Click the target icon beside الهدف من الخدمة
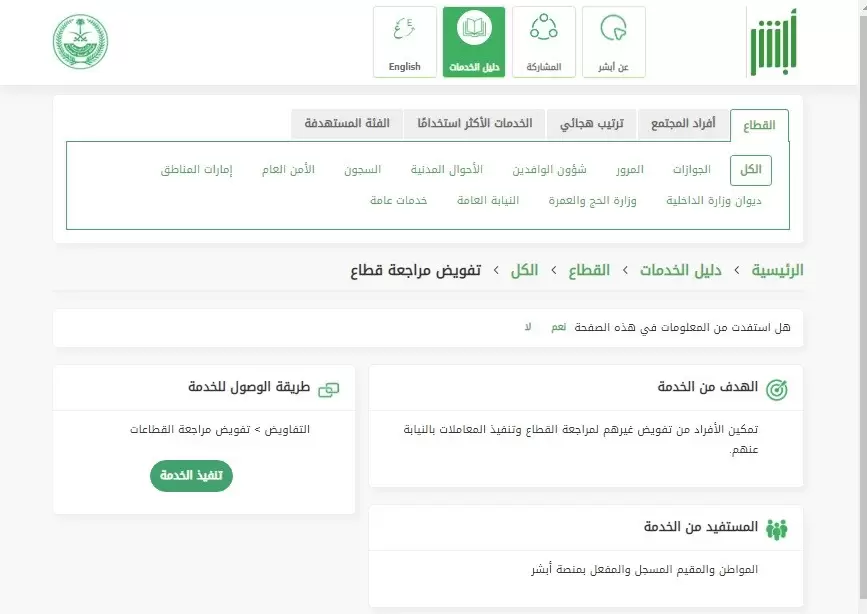This screenshot has height=614, width=867. 777,389
